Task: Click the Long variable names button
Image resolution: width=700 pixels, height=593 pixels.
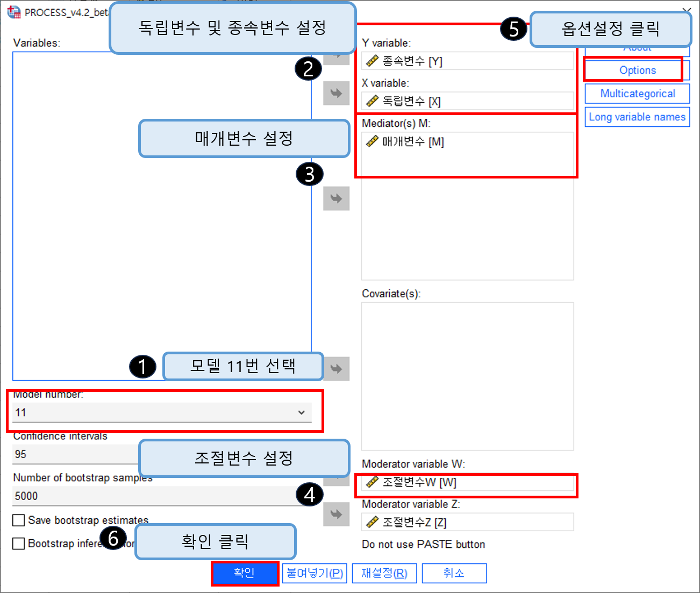Action: coord(637,117)
